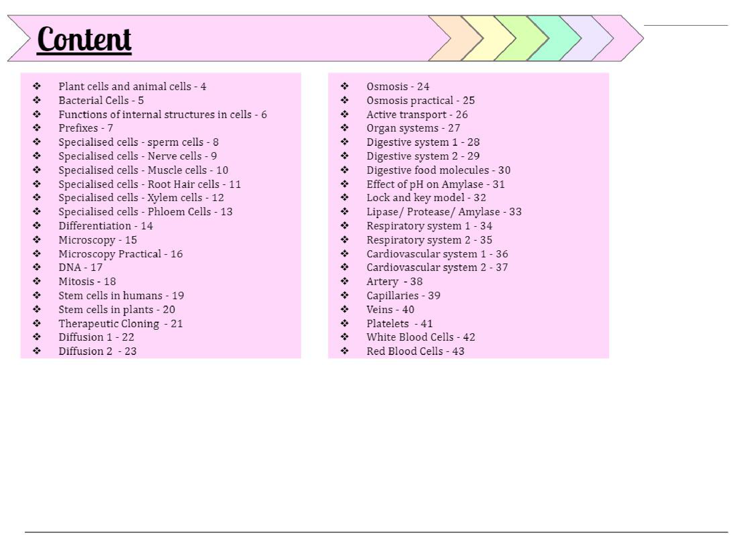The width and height of the screenshot is (756, 535).
Task: Open the Red Blood Cells page
Action: [415, 351]
